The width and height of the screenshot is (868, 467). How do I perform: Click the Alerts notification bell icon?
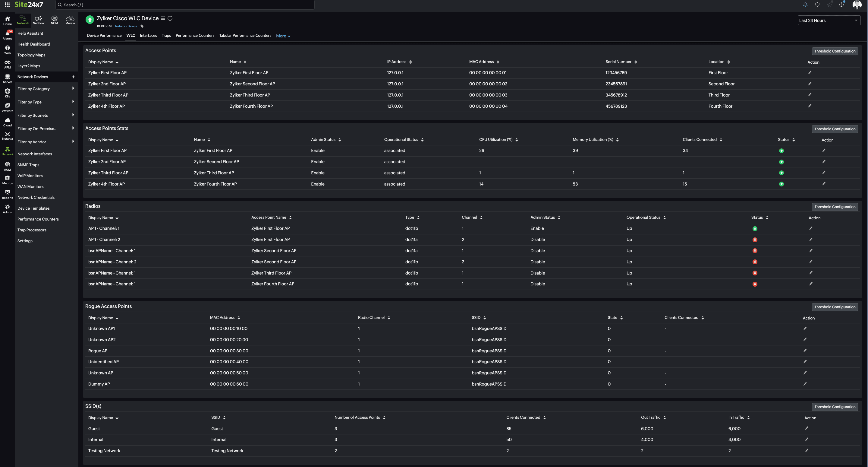click(805, 5)
